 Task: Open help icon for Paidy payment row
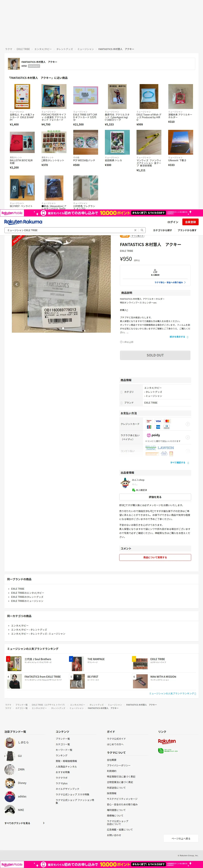pyautogui.click(x=188, y=437)
